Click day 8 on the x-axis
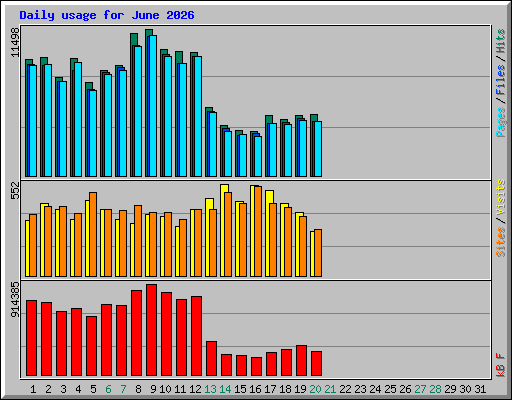Screen dimensions: 512x400 point(138,389)
